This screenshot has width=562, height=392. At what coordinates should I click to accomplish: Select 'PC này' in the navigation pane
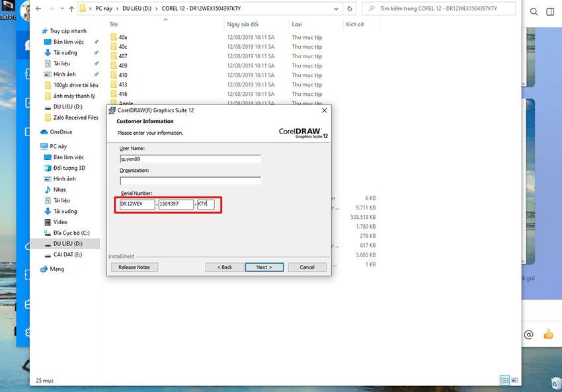pos(58,146)
